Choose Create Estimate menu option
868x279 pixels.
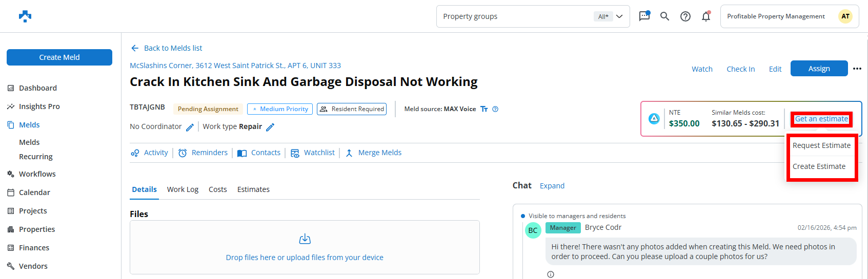819,166
